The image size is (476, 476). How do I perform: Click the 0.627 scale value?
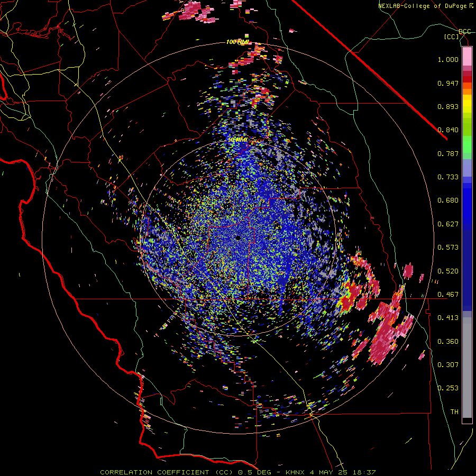(x=448, y=224)
